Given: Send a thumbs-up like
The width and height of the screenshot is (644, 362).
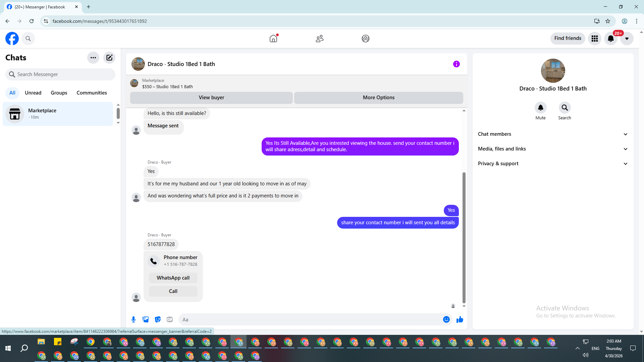Looking at the screenshot, I should pyautogui.click(x=460, y=319).
